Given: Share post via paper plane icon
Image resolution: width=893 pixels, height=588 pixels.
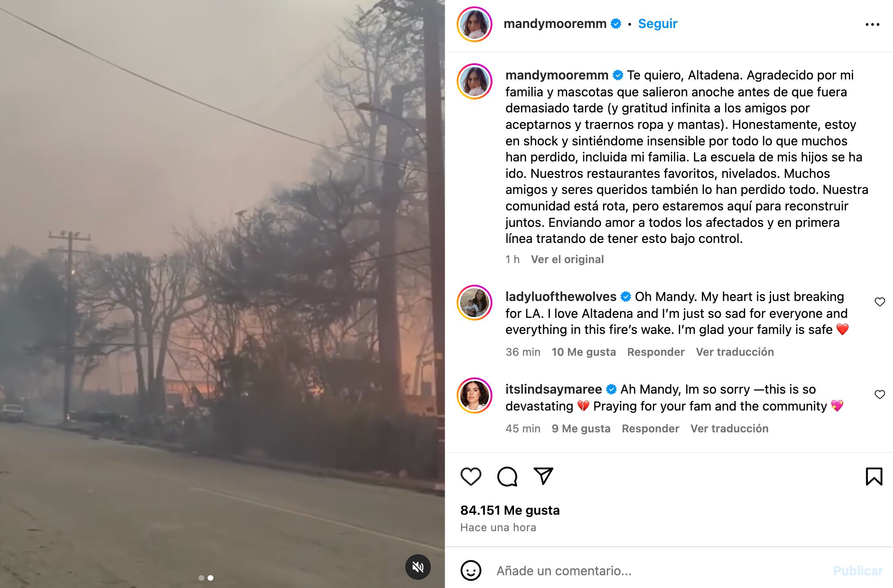Looking at the screenshot, I should (543, 476).
